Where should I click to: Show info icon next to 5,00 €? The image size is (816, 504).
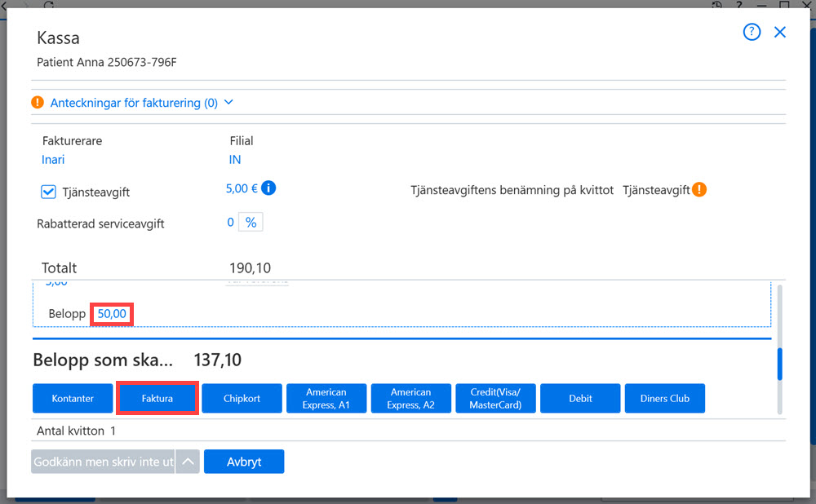click(x=268, y=188)
